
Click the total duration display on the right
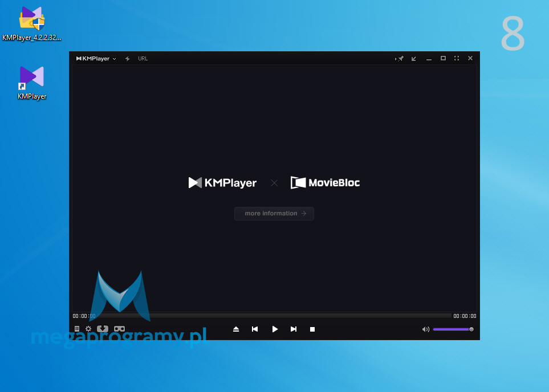click(465, 316)
